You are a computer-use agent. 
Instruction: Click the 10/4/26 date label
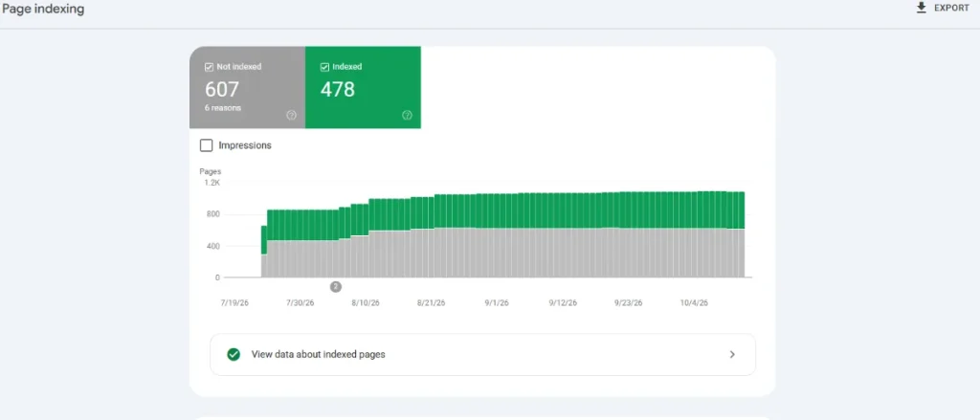(695, 303)
